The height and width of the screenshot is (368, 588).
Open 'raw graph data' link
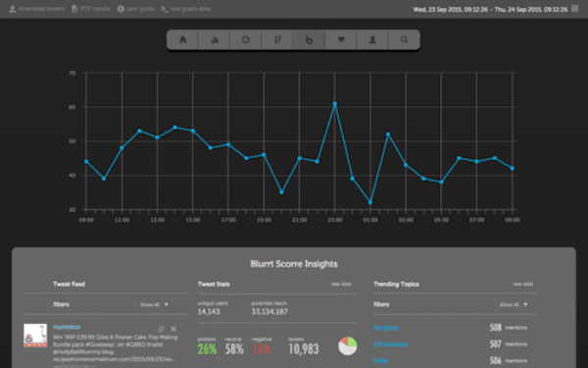(185, 9)
